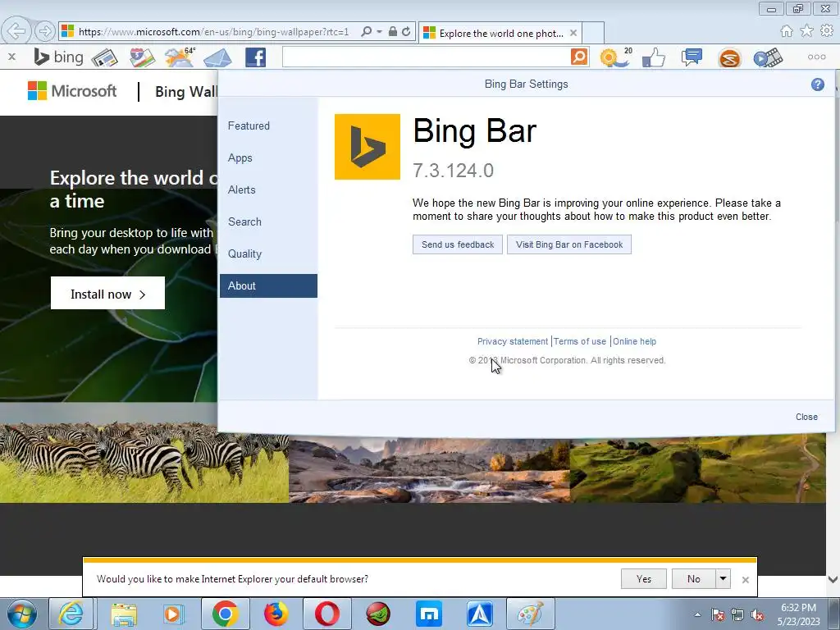Open the IE Tools gear icon
840x630 pixels.
click(x=827, y=31)
